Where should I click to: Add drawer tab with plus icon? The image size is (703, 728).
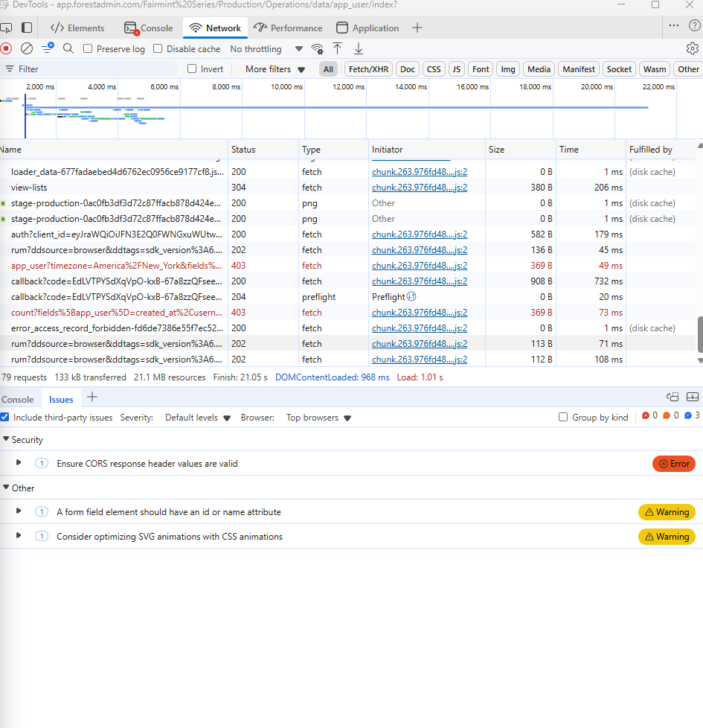(92, 397)
